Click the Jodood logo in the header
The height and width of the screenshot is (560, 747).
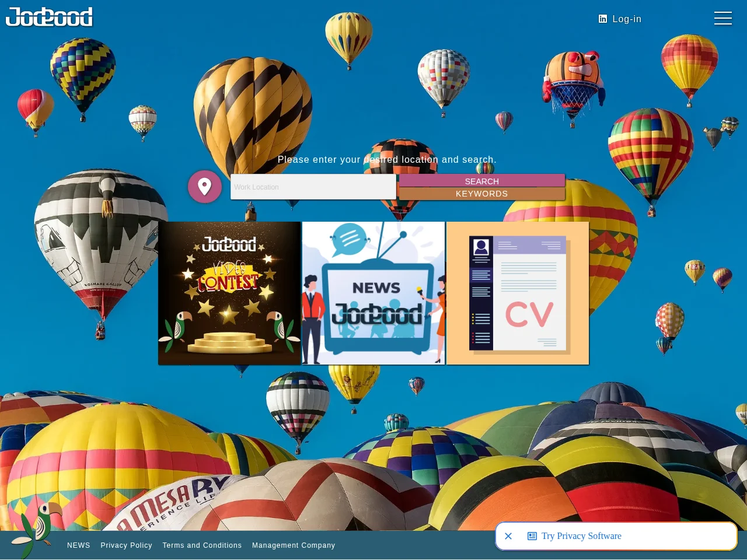49,17
